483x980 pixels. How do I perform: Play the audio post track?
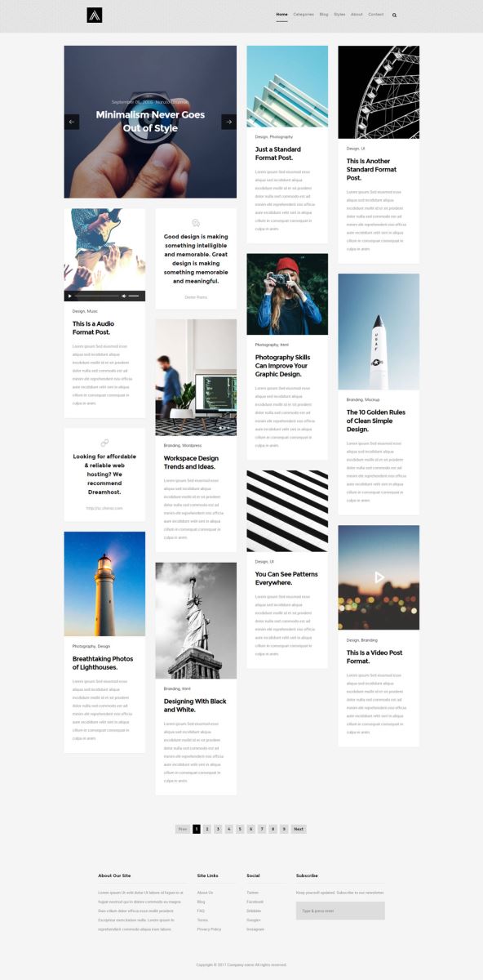(x=70, y=296)
